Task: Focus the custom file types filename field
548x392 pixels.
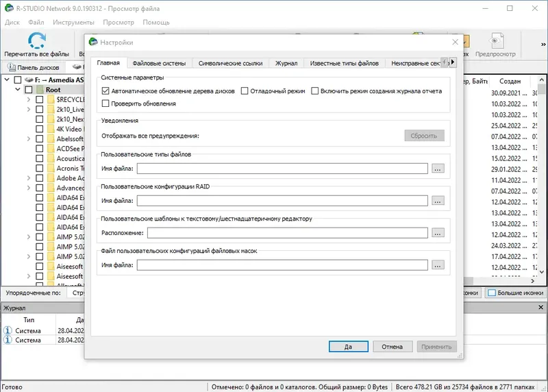Action: point(282,169)
